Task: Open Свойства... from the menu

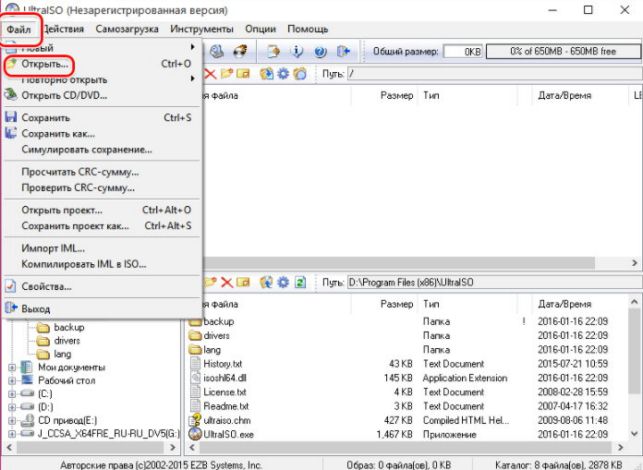Action: click(102, 286)
